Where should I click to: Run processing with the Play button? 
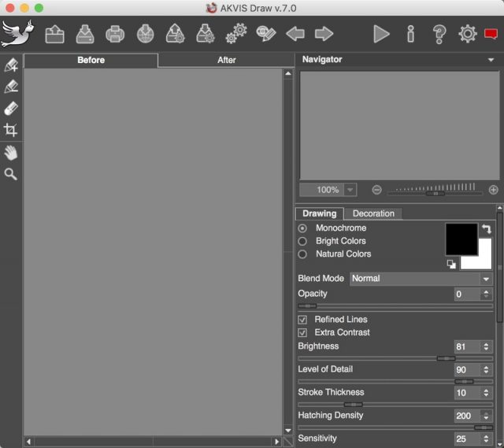pos(381,34)
